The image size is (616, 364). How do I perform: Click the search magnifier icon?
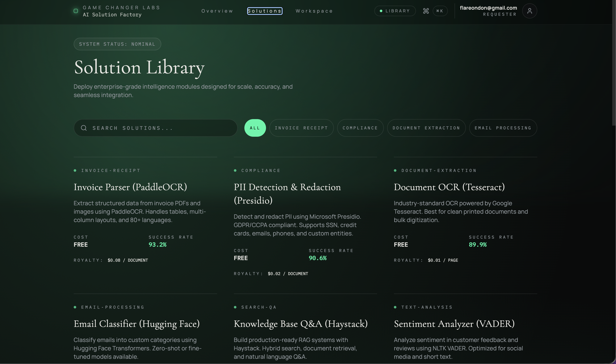click(x=84, y=128)
